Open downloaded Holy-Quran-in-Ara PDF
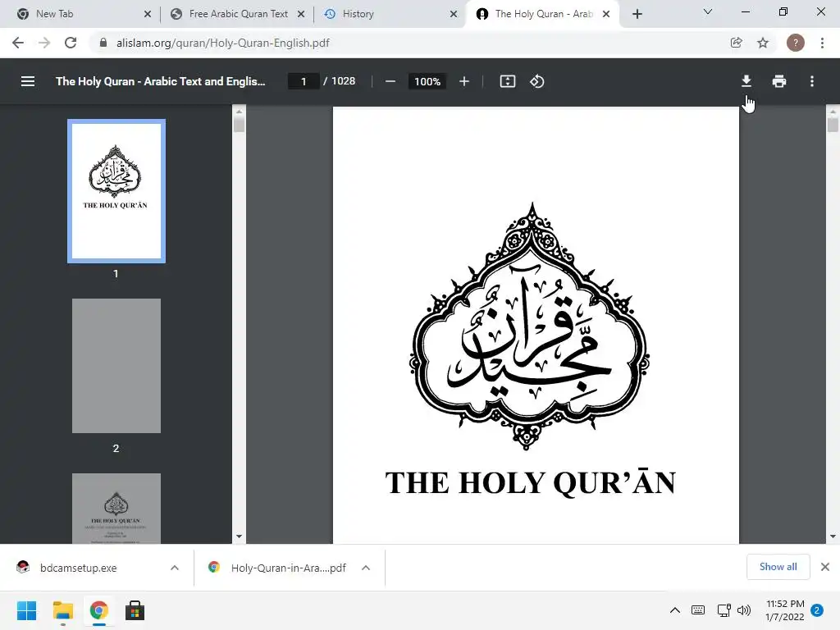Screen dimensions: 840x630 [288, 568]
